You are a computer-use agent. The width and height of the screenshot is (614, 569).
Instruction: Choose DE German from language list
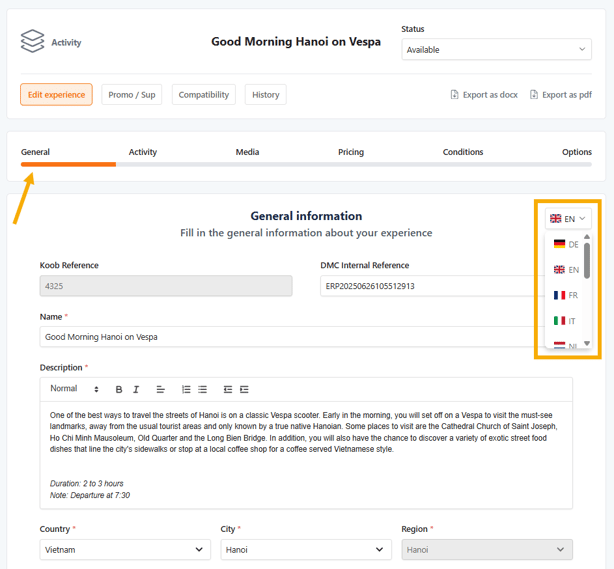(x=566, y=244)
